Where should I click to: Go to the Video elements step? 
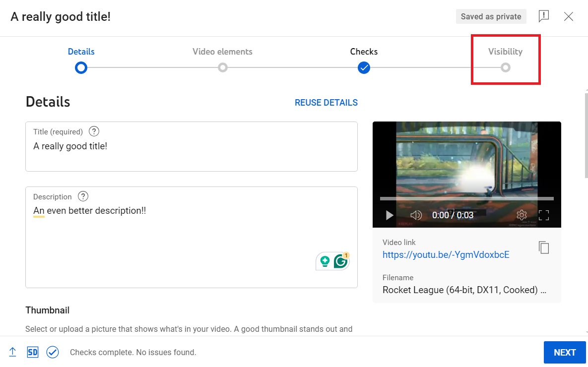pyautogui.click(x=222, y=67)
